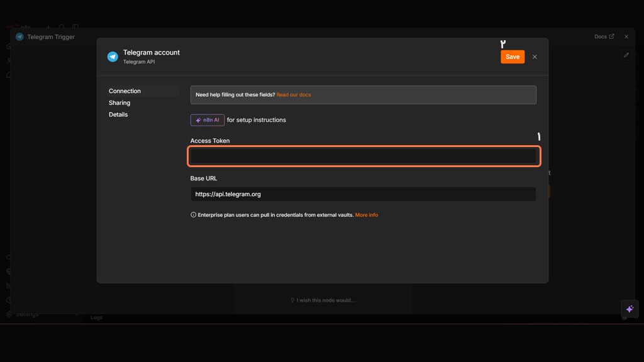
Task: Click n8n AI setup instructions button
Action: pyautogui.click(x=208, y=120)
